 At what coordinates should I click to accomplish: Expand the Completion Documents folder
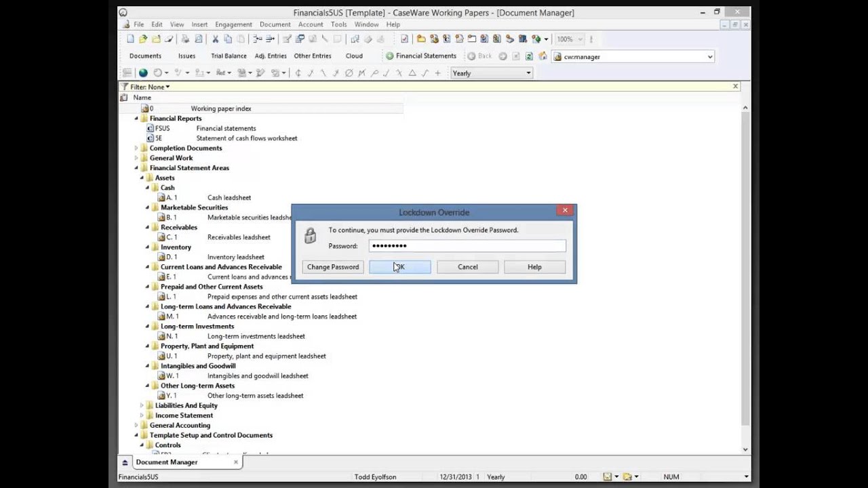(x=136, y=148)
